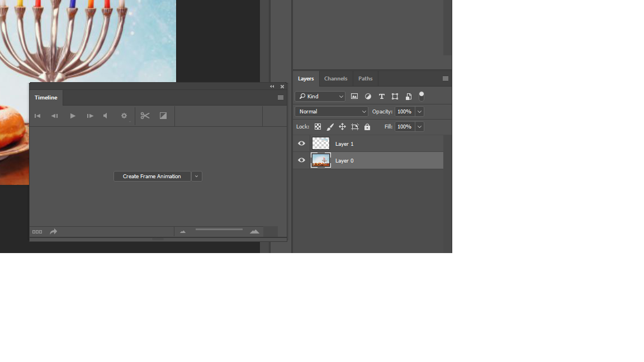The width and height of the screenshot is (644, 362).
Task: Click the Fill: label
Action: 389,127
